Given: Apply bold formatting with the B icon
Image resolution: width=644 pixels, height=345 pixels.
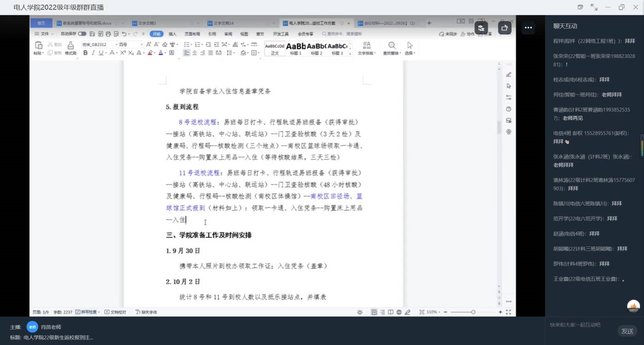Looking at the screenshot, I should (x=85, y=53).
